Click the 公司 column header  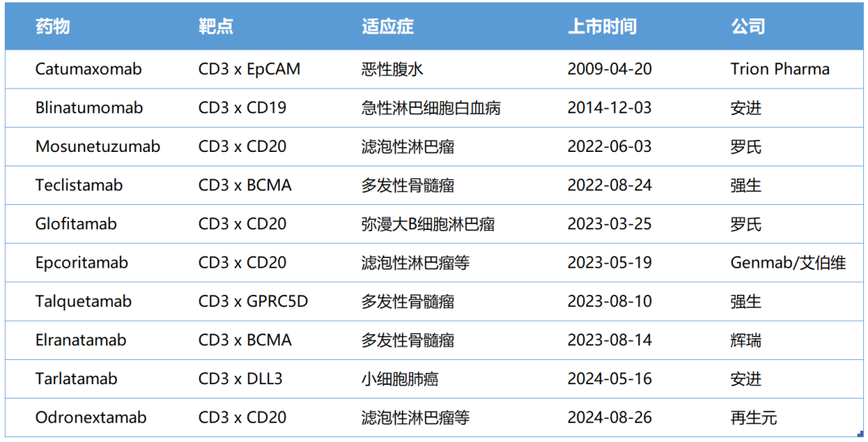pos(747,27)
